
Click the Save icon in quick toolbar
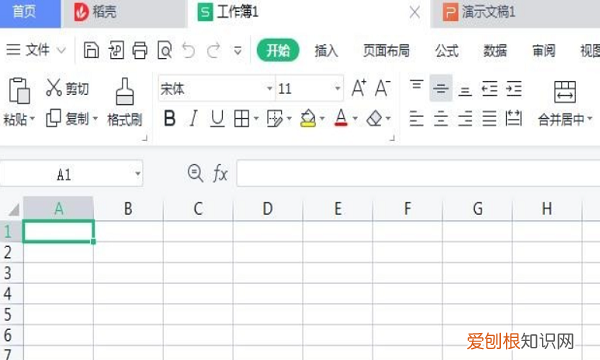91,50
